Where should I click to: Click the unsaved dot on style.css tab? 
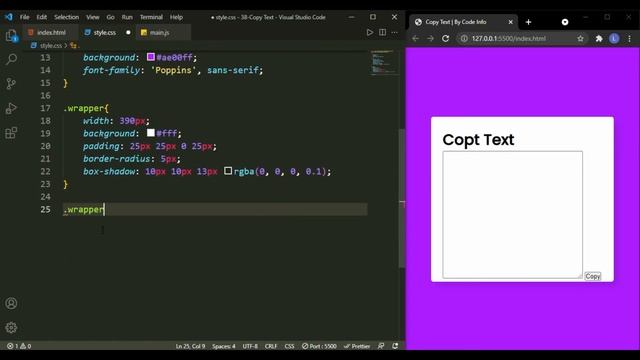(128, 32)
